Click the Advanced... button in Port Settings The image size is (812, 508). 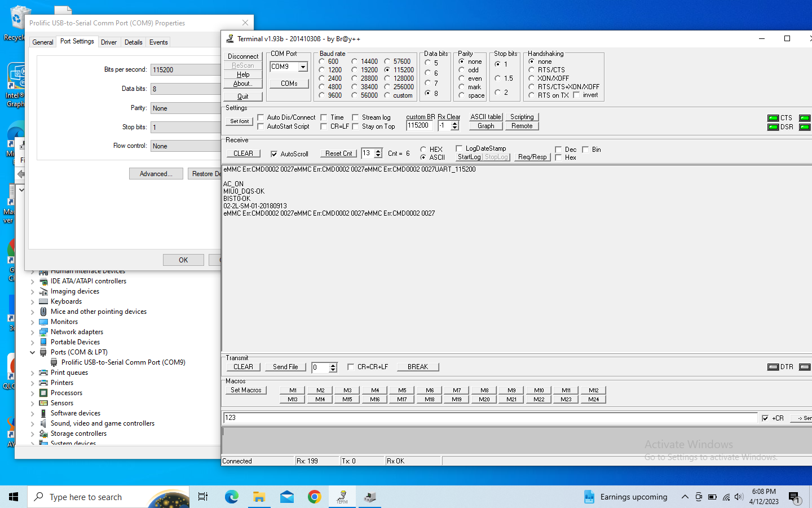156,174
